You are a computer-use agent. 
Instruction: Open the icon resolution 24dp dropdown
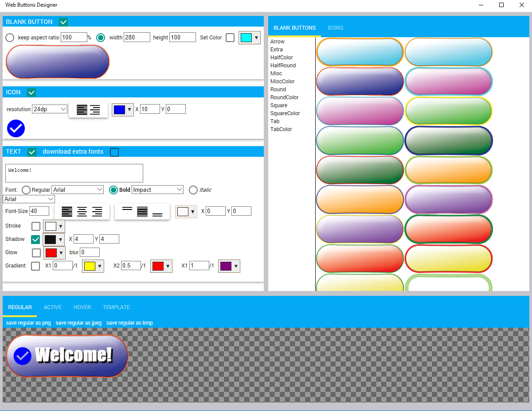coord(50,109)
